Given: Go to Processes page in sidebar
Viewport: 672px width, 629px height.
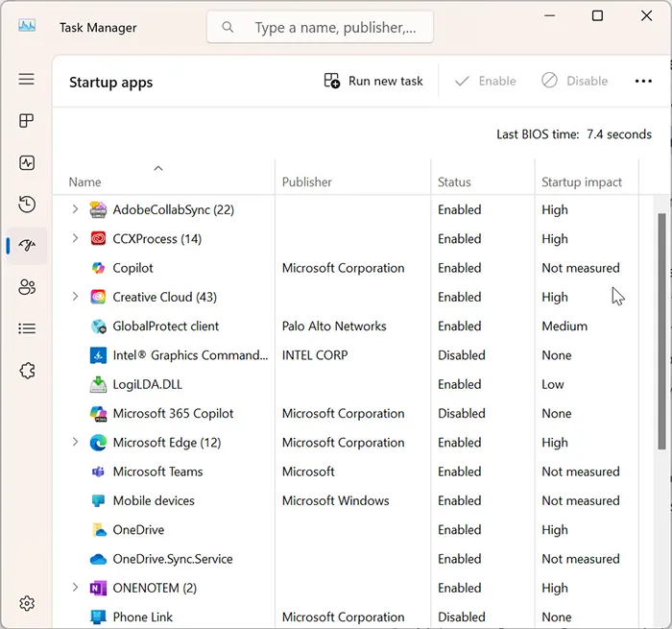Looking at the screenshot, I should 27,121.
